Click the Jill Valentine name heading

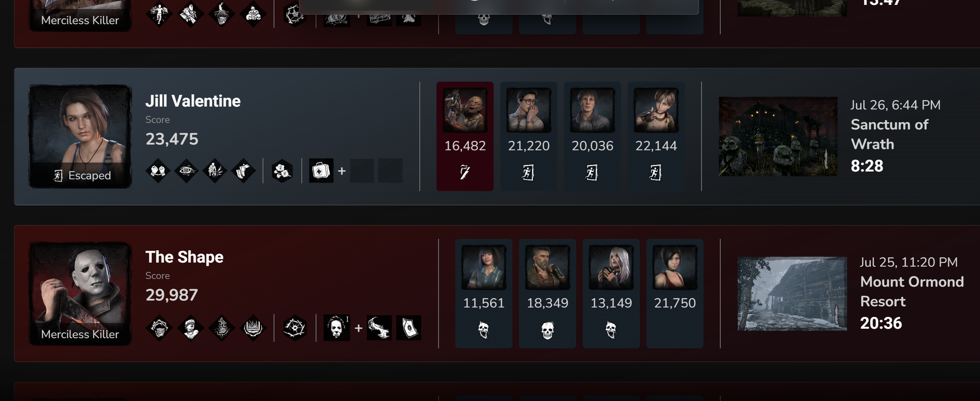coord(193,101)
